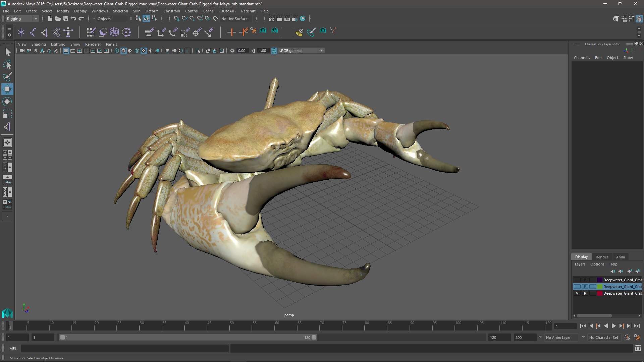Open the shelf options gear menu
The width and height of the screenshot is (644, 362).
pos(9,34)
